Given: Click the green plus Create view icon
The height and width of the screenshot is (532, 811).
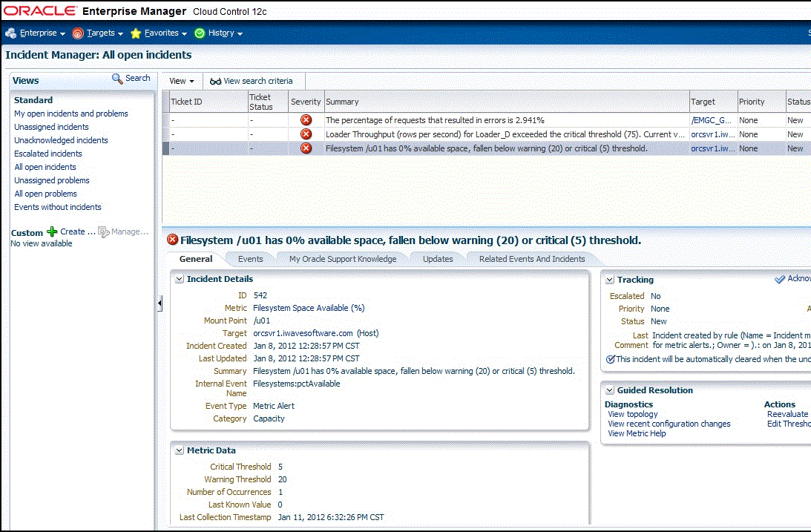Looking at the screenshot, I should 52,231.
